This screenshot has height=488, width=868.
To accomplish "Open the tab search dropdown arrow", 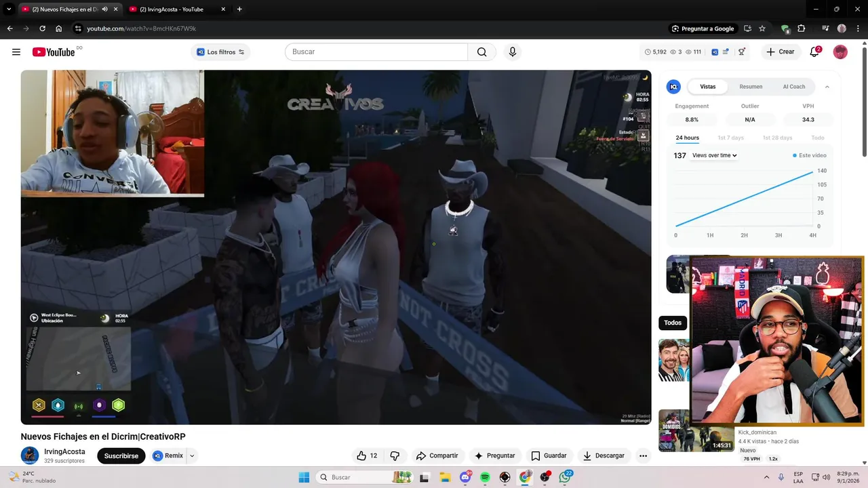I will click(x=9, y=9).
